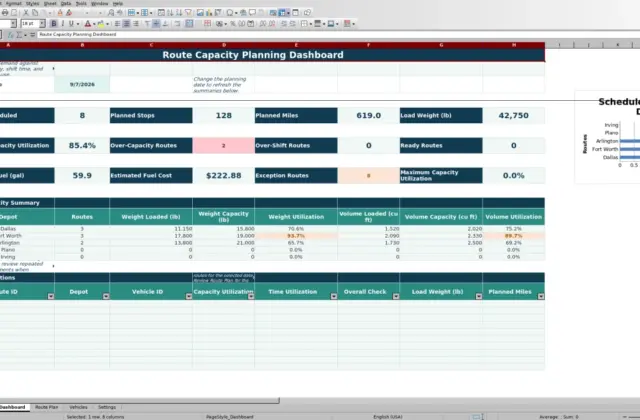Toggle Freeze Rows and Columns button
The image size is (640, 420).
[282, 13]
